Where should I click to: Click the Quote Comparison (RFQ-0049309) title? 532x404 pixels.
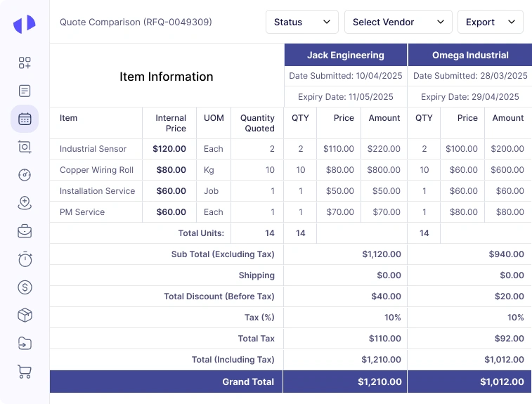tap(136, 22)
